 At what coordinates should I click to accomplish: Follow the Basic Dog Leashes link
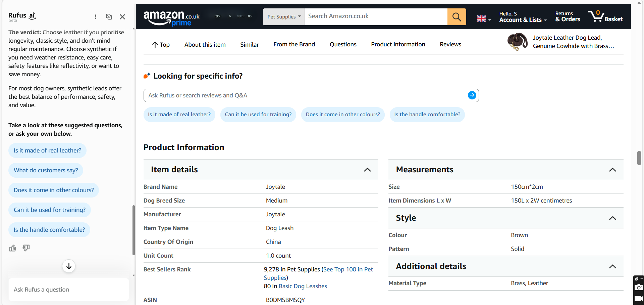pyautogui.click(x=303, y=286)
